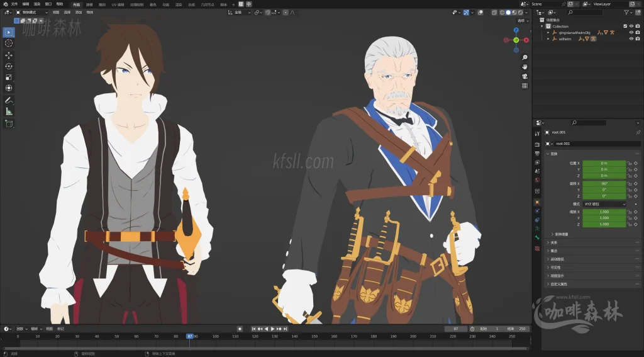Click the red X axis gizmo ball
Viewport: 644px width, 357px height.
[526, 40]
